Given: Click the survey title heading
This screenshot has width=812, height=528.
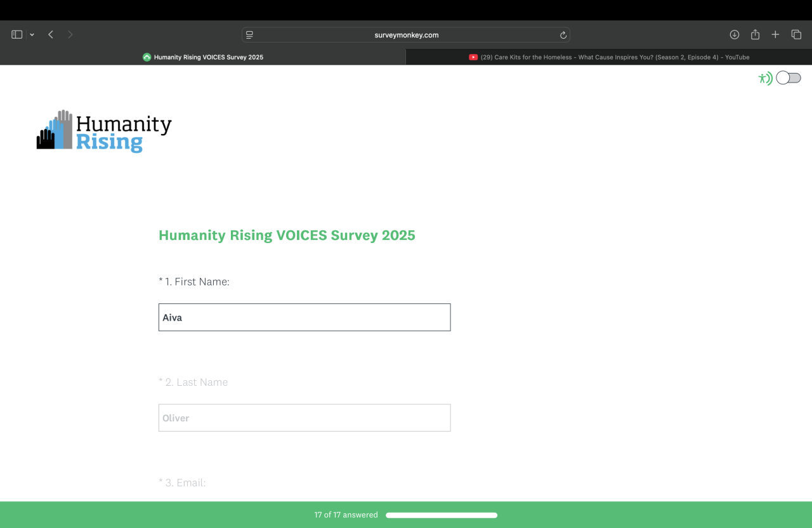Looking at the screenshot, I should coord(287,235).
